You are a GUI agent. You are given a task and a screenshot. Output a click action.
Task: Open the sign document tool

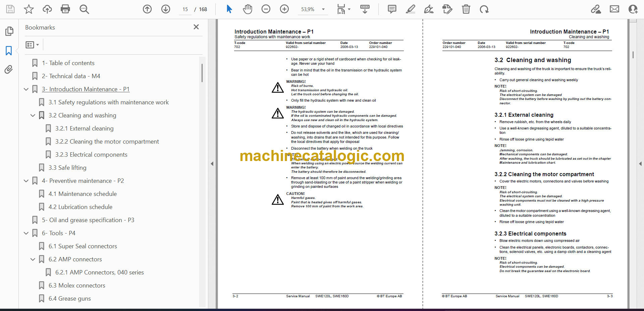(429, 9)
